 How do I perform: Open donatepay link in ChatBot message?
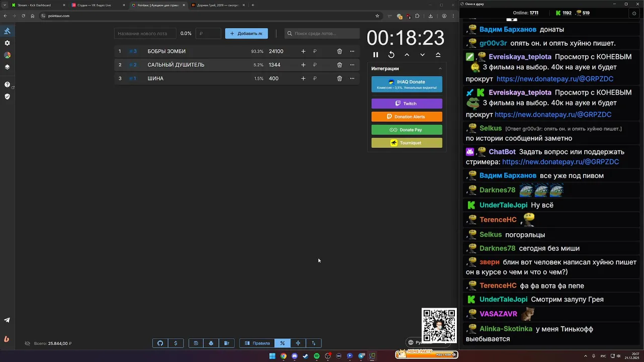[560, 162]
